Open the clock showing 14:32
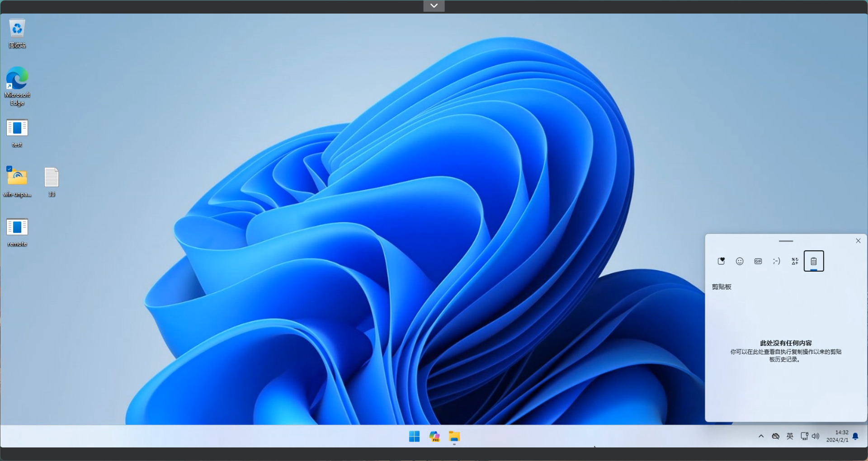 pos(837,436)
